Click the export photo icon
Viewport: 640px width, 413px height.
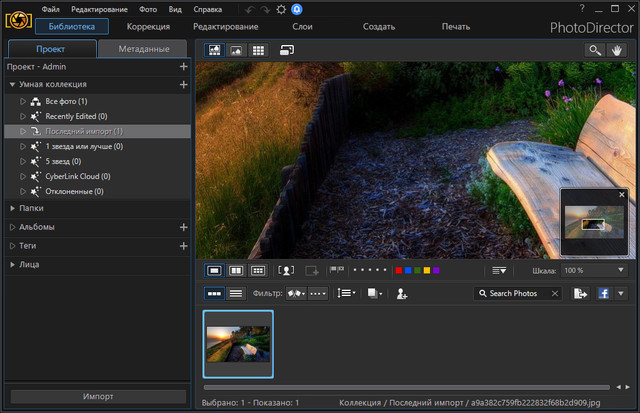coord(580,293)
